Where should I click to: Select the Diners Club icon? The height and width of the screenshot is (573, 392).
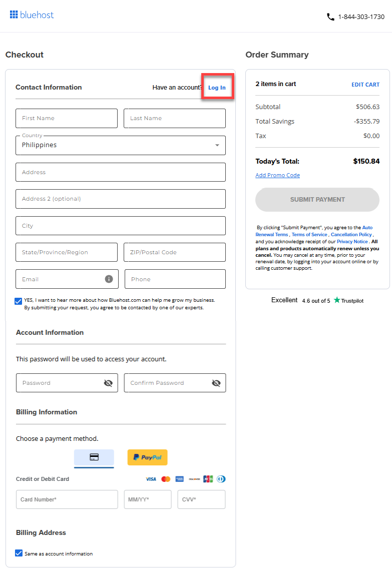tap(221, 479)
